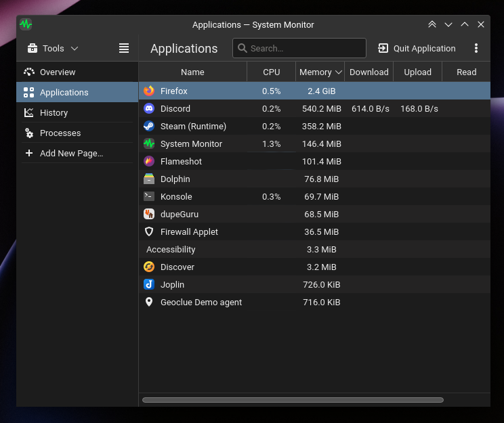Open the Tools toolbox menu
Viewport: 504px width, 423px height.
click(x=53, y=49)
